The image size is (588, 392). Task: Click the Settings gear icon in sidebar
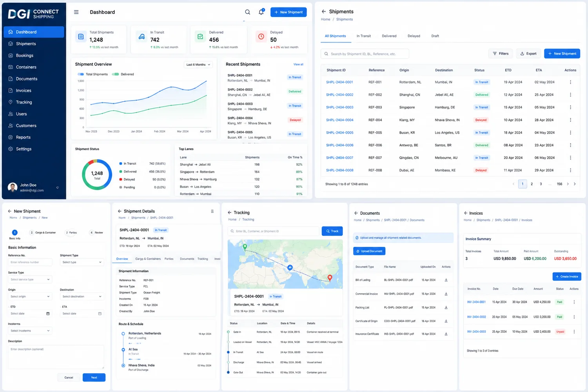(x=11, y=149)
